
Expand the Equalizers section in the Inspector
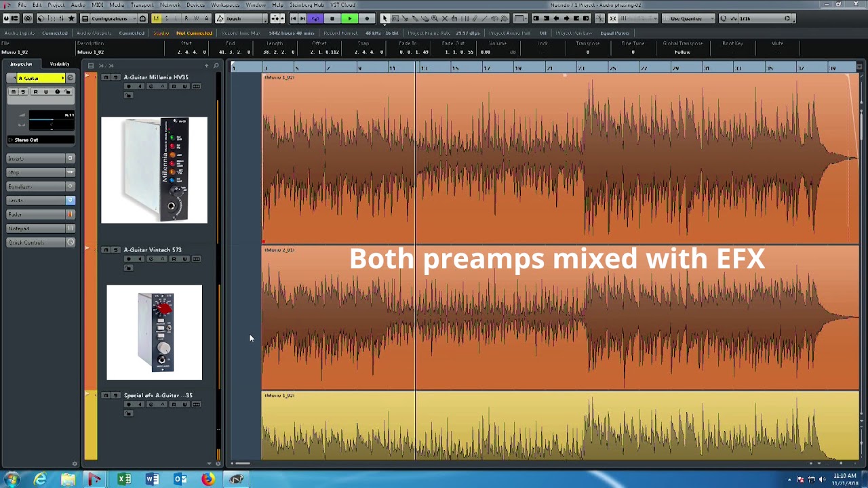coord(41,186)
